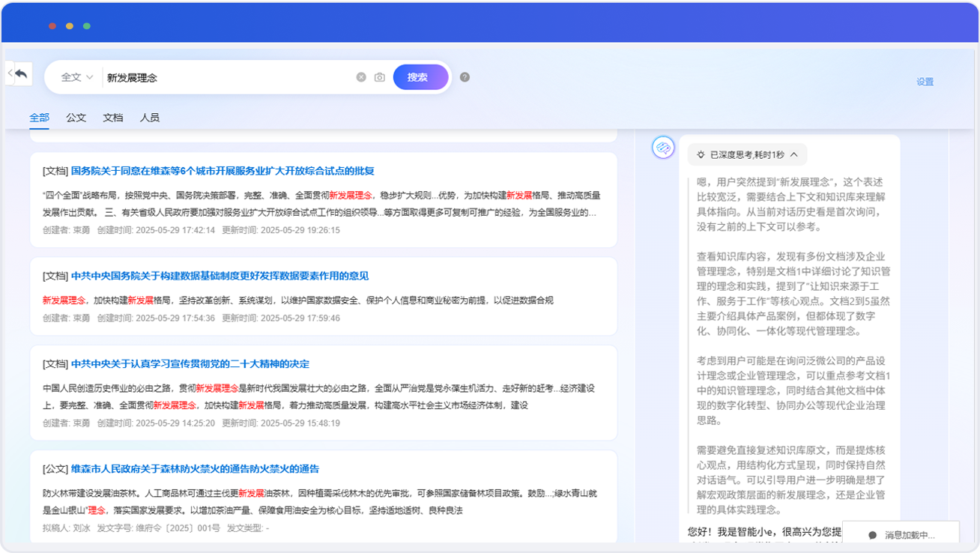Select the 全部 tab
The width and height of the screenshot is (980, 553).
(40, 118)
